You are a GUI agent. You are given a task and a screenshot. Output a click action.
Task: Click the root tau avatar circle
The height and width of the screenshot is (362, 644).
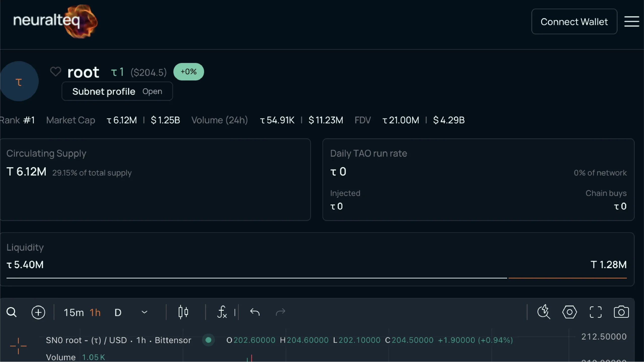click(x=19, y=81)
